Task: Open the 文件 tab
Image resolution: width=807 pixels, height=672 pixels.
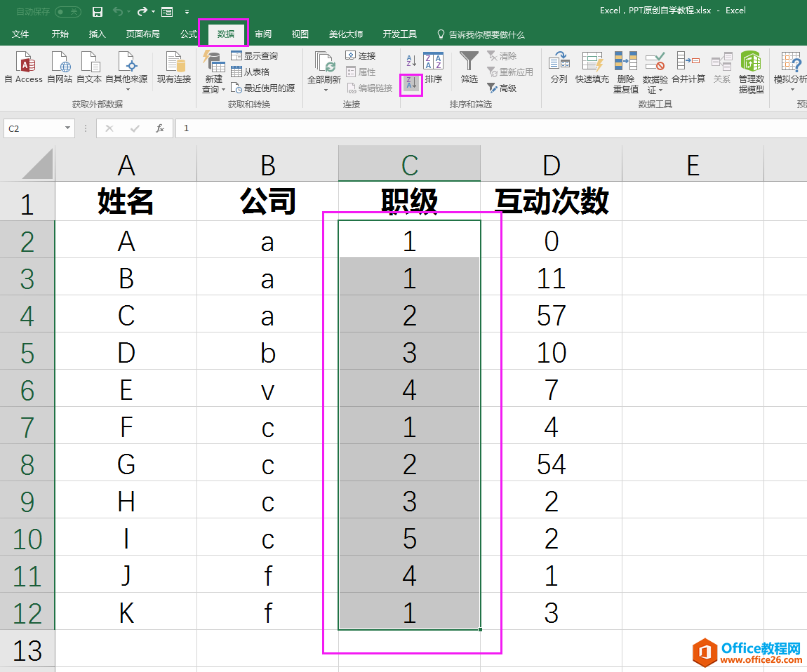Action: click(x=20, y=34)
